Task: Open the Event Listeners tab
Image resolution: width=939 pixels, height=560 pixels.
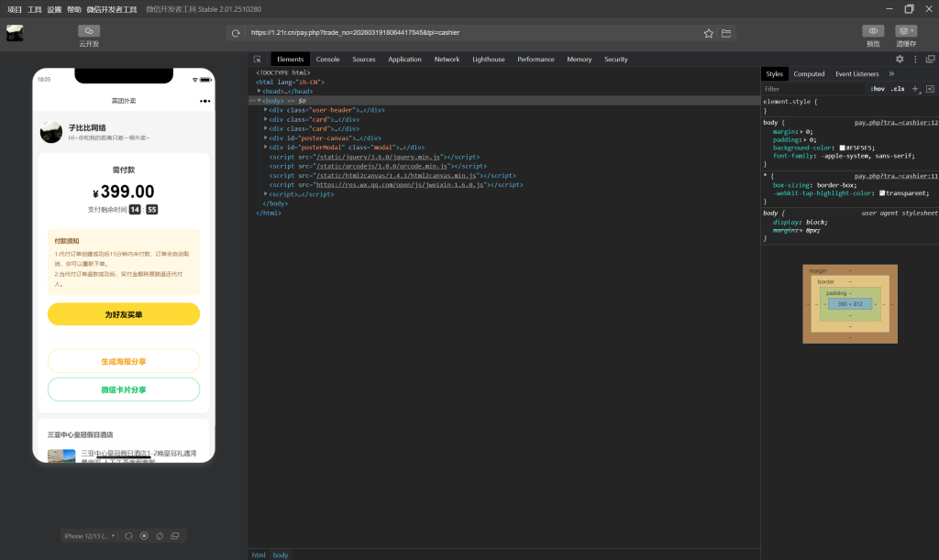Action: 857,74
